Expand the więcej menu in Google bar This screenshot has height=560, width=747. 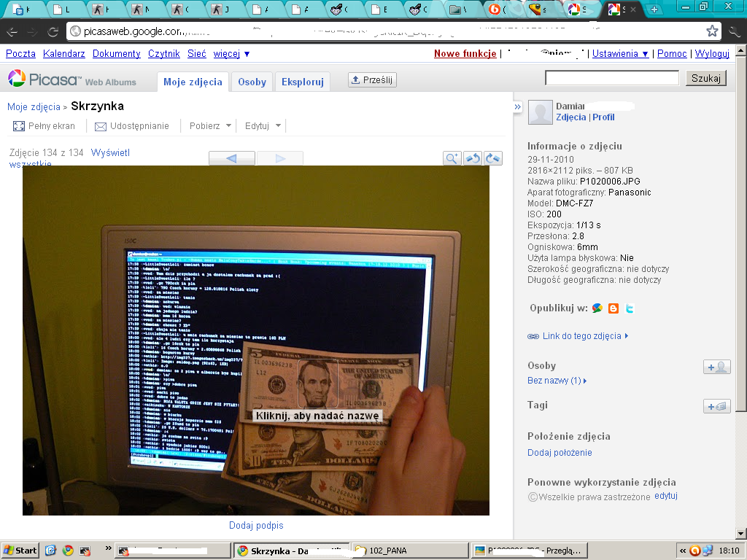pyautogui.click(x=231, y=54)
